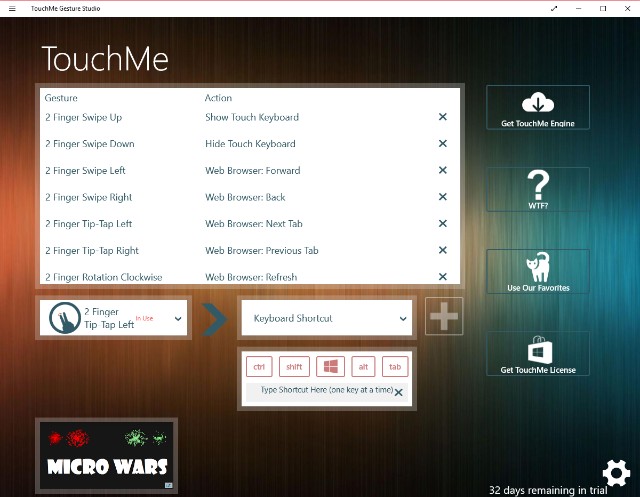Open settings with the gear icon
640x497 pixels.
[x=616, y=473]
